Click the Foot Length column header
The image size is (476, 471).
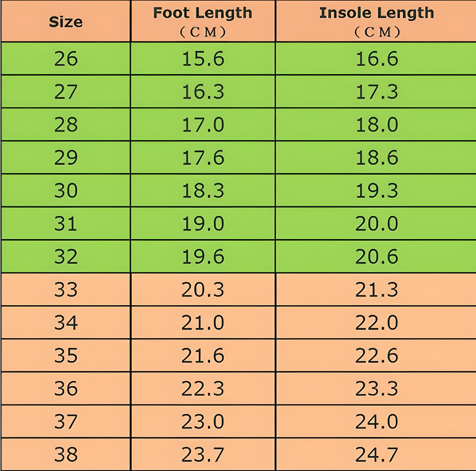click(203, 21)
